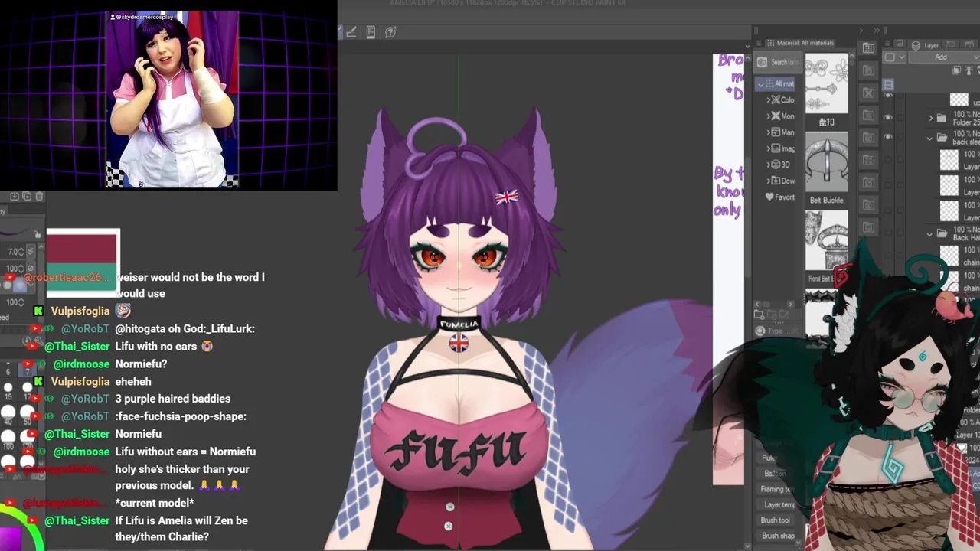Toggle set as reference layer lighthouse icon
Screen dimensions: 980x551
(968, 70)
